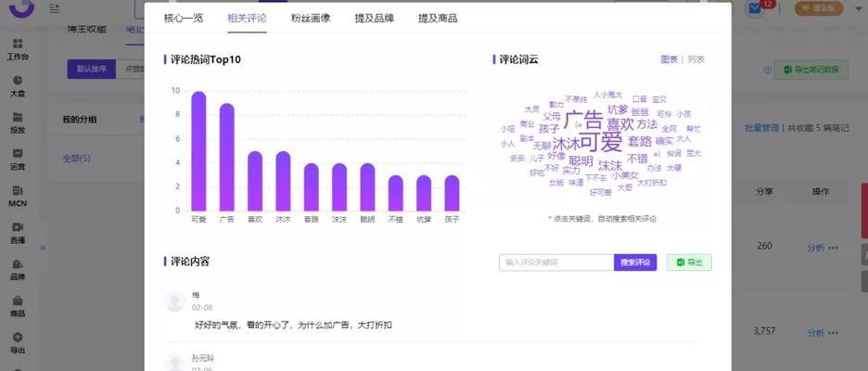Click the 套路 bar in chart
The width and height of the screenshot is (868, 371).
click(x=311, y=187)
